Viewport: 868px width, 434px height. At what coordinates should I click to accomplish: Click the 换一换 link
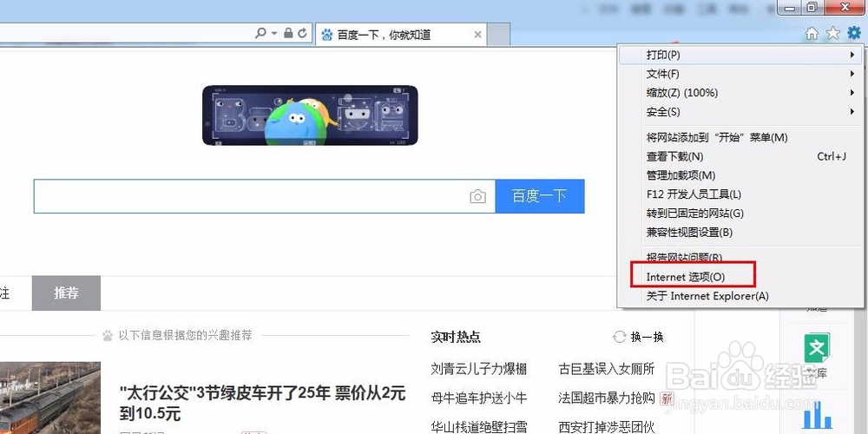tap(648, 337)
